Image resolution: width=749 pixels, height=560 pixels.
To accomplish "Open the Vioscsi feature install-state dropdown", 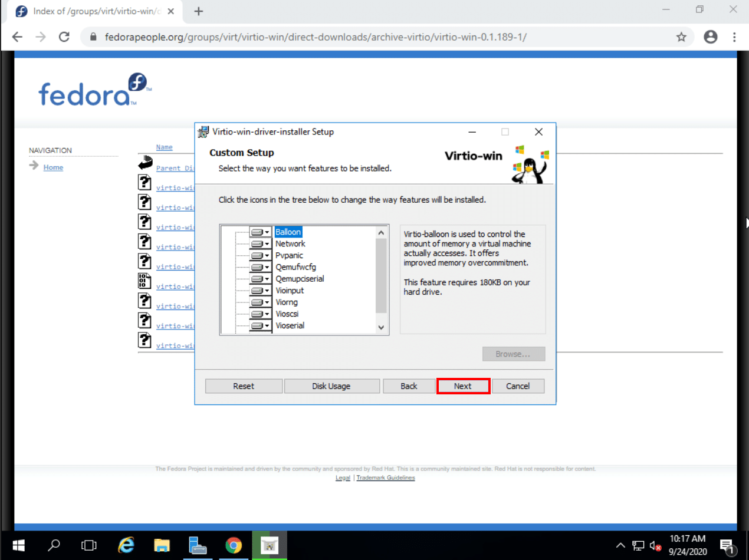I will (261, 314).
